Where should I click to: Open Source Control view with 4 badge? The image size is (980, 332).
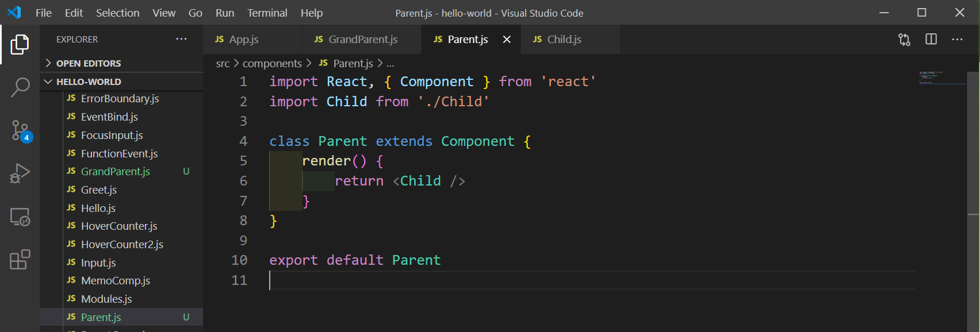pyautogui.click(x=21, y=131)
